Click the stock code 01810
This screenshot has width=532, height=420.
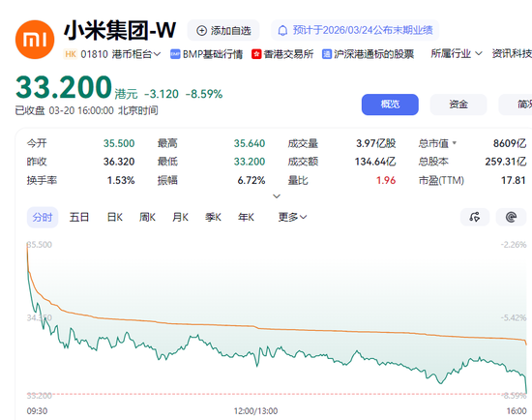95,54
